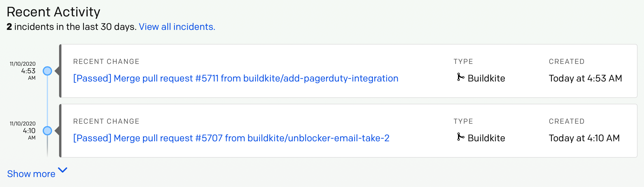
Task: Click the timestamp Today at 4:53 AM
Action: (x=586, y=78)
